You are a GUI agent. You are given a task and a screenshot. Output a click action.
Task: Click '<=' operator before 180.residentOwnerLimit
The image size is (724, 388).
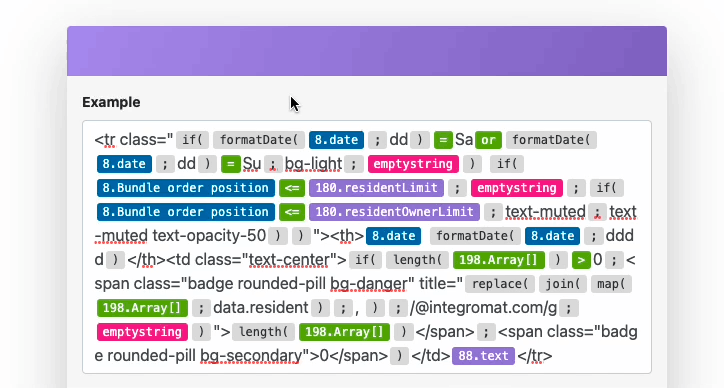292,212
